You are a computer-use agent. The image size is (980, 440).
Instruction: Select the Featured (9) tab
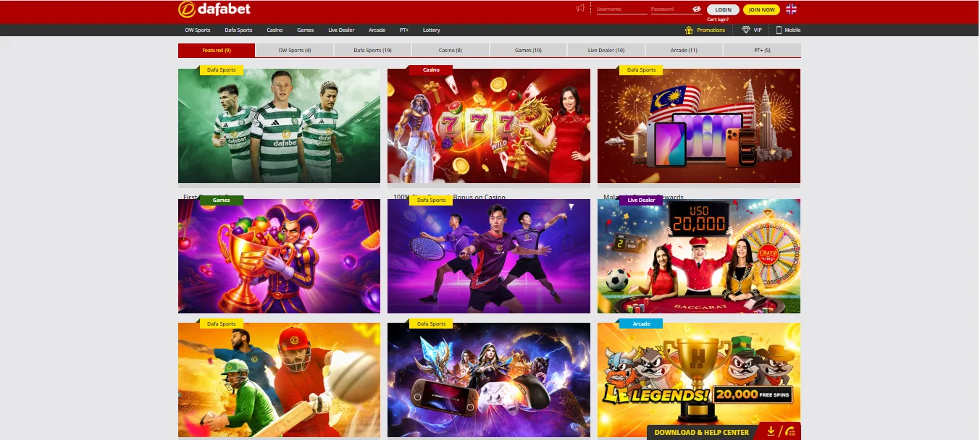coord(217,50)
